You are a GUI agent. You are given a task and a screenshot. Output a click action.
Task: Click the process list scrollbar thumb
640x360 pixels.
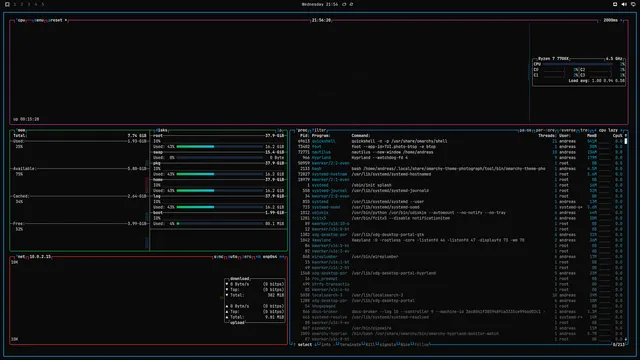tap(626, 141)
